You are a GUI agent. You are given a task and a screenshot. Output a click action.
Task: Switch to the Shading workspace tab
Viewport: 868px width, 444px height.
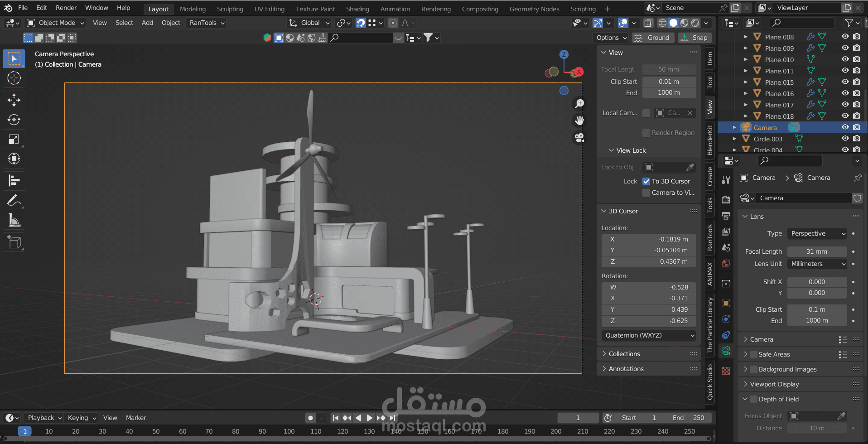pos(357,9)
